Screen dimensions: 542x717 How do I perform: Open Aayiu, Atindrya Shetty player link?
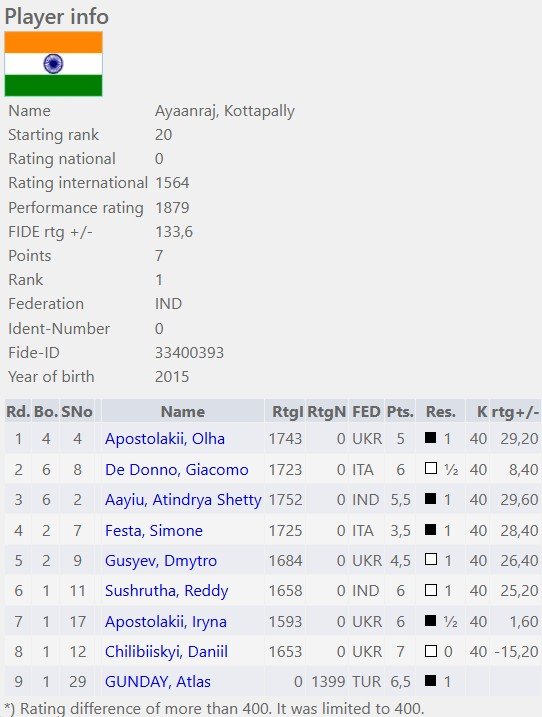(x=183, y=500)
